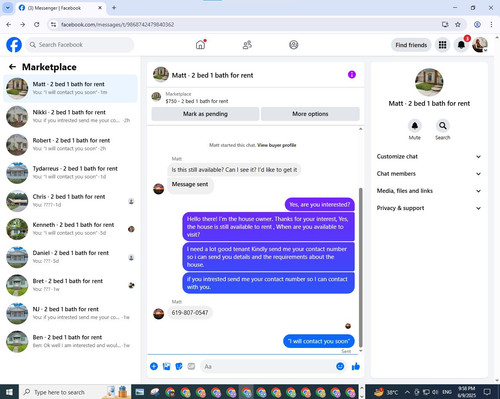Open the Chrome profile icon
The height and width of the screenshot is (399, 500).
[477, 24]
